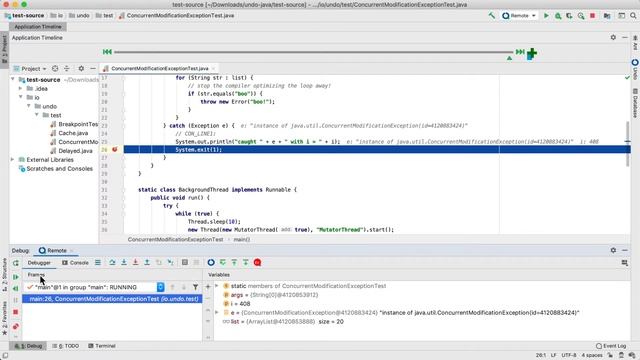Screen dimensions: 640x360
Task: Open the Event Log button
Action: 611,346
